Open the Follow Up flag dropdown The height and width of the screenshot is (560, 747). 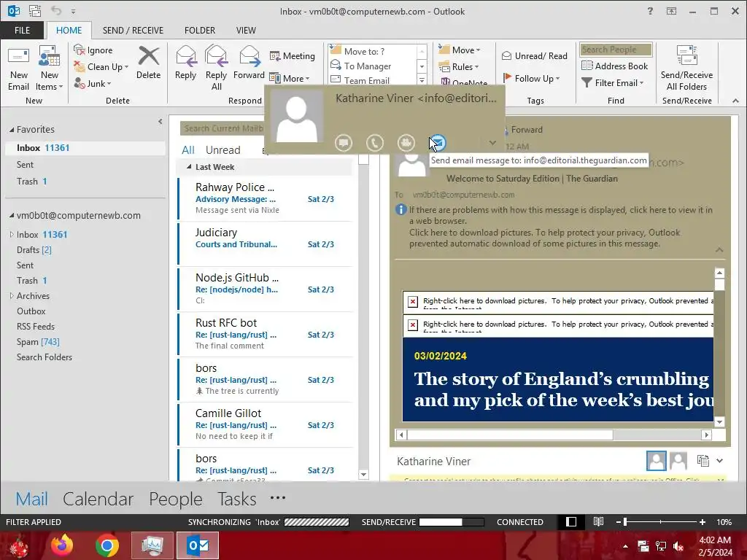[531, 78]
